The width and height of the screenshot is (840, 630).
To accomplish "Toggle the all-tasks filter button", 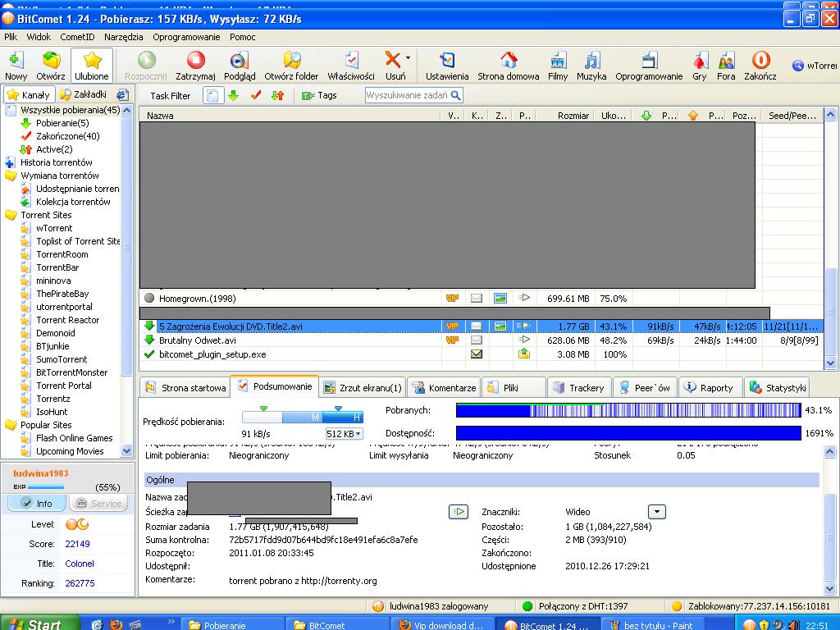I will point(213,96).
